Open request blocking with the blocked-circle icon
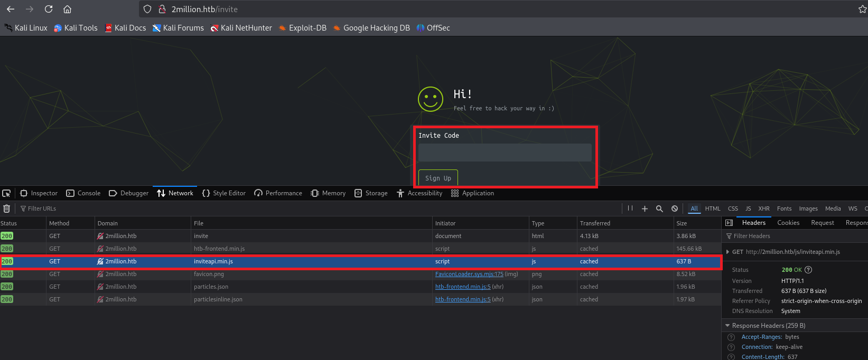 click(x=675, y=209)
